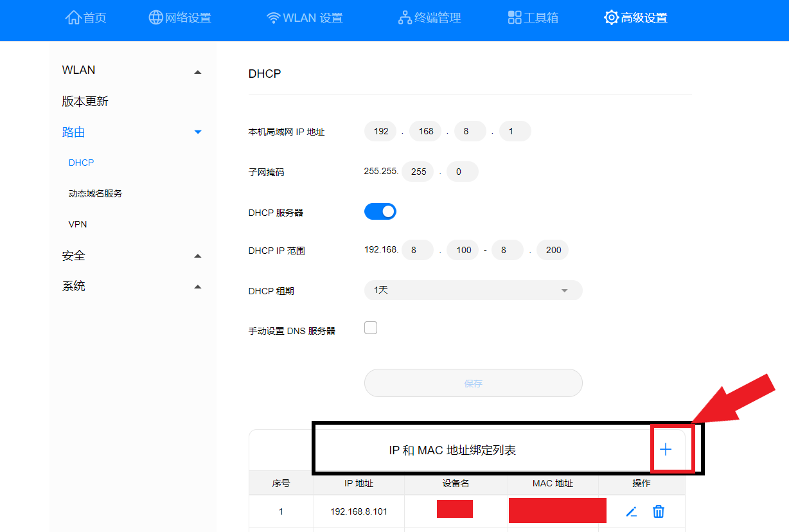Select WLAN in the sidebar
This screenshot has height=532, width=789.
[x=79, y=70]
